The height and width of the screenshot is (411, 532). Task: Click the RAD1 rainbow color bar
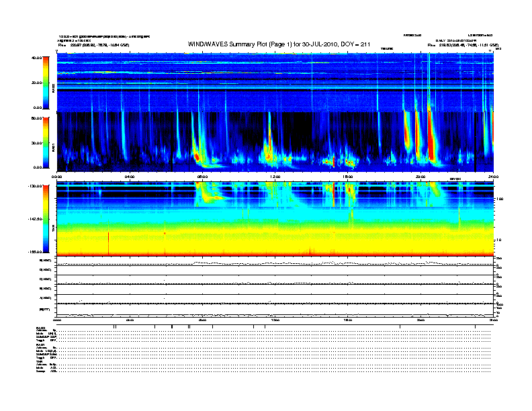46,142
